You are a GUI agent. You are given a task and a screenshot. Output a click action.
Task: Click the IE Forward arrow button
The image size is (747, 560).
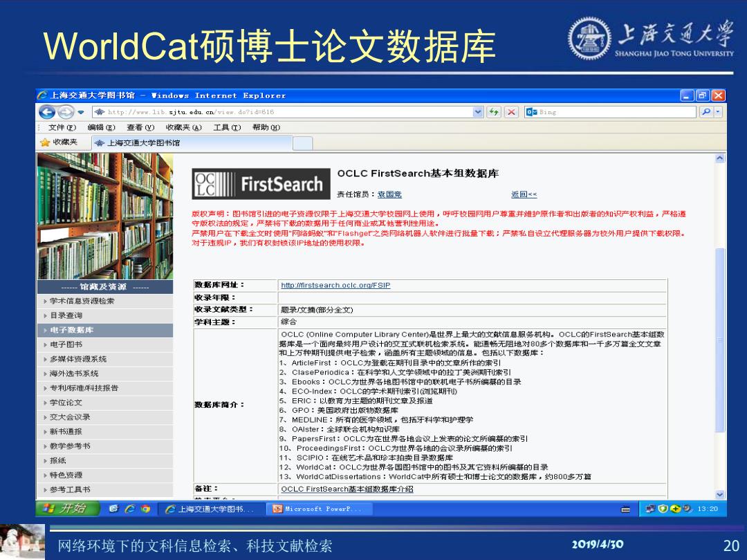click(66, 113)
